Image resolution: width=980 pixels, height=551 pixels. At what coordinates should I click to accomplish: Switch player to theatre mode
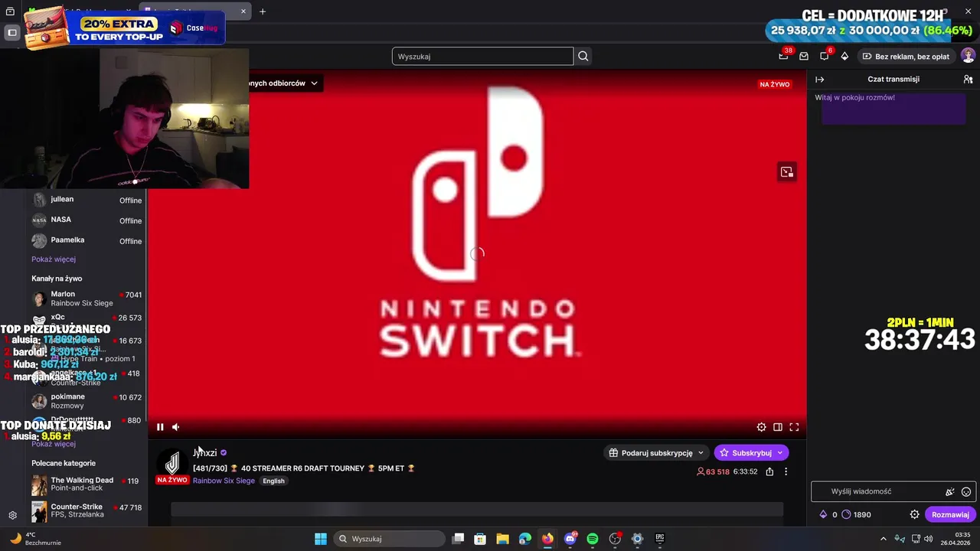777,427
